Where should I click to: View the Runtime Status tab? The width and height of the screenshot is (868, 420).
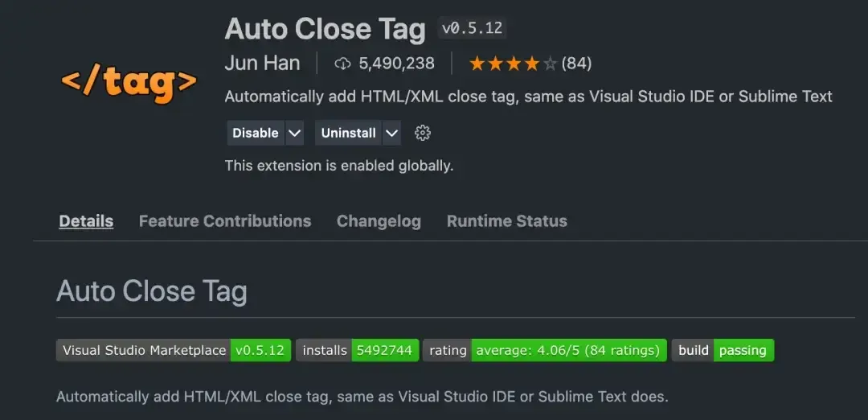[507, 220]
